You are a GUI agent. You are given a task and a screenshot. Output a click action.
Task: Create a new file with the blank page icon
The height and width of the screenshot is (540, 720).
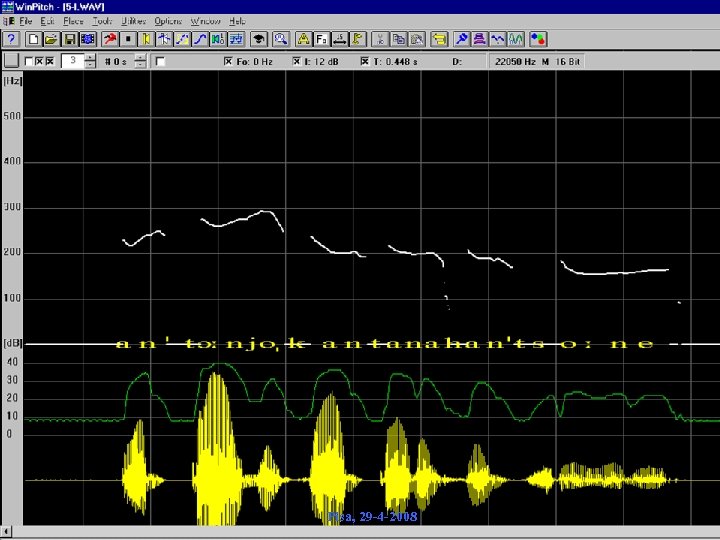(x=34, y=39)
